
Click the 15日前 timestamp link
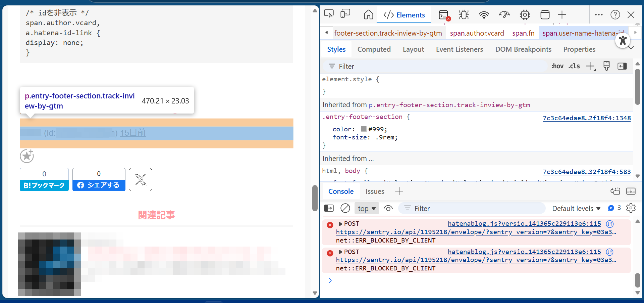point(133,133)
